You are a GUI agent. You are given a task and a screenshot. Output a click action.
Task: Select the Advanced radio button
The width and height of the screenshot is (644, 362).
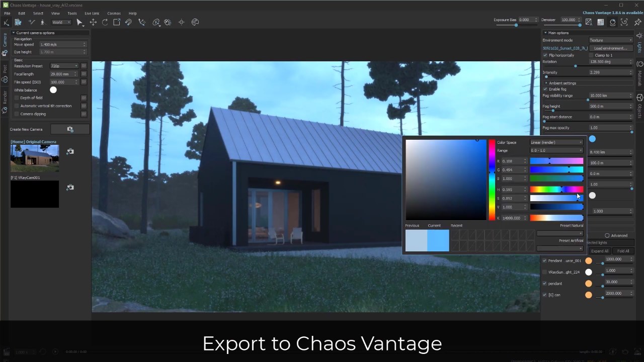[x=607, y=235]
